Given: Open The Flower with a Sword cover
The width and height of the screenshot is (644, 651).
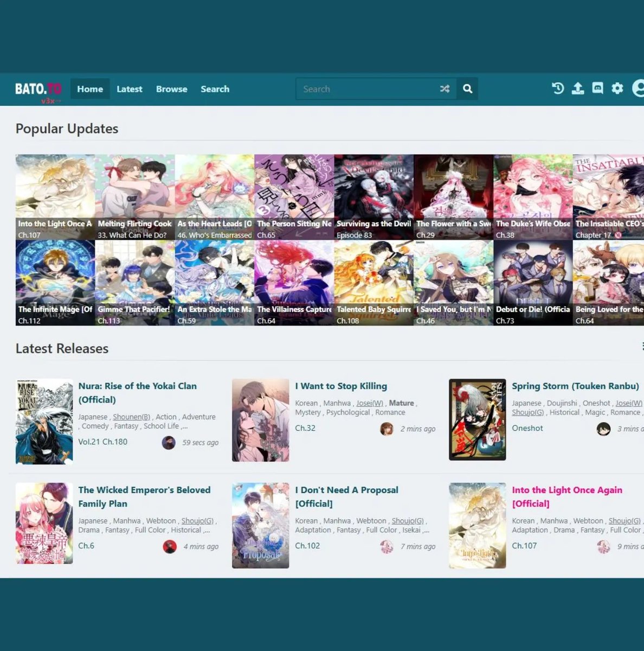Looking at the screenshot, I should pos(454,197).
